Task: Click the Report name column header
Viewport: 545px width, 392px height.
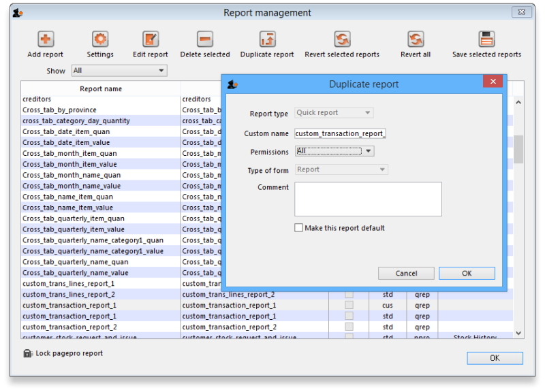Action: click(101, 88)
